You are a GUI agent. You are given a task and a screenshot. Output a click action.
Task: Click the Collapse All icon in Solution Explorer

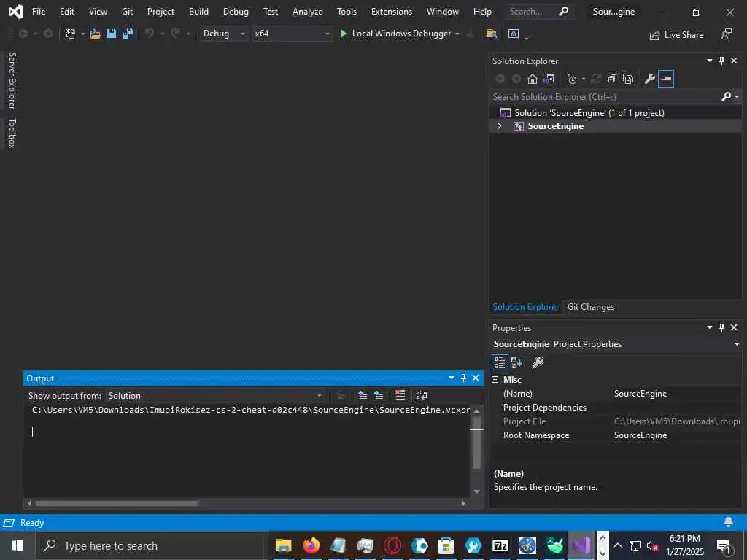pyautogui.click(x=612, y=79)
